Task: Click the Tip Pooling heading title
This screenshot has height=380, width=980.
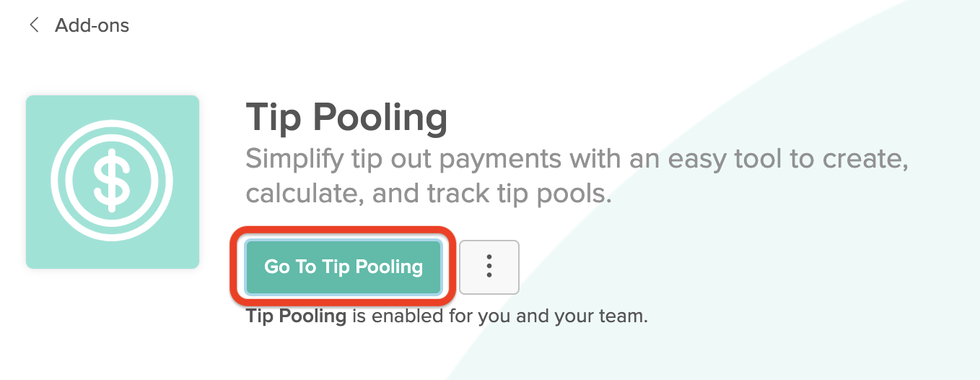Action: point(346,118)
